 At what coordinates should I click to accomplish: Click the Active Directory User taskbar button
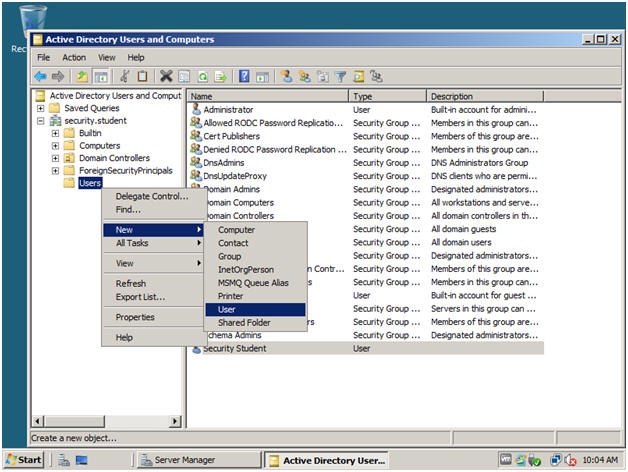pos(327,460)
